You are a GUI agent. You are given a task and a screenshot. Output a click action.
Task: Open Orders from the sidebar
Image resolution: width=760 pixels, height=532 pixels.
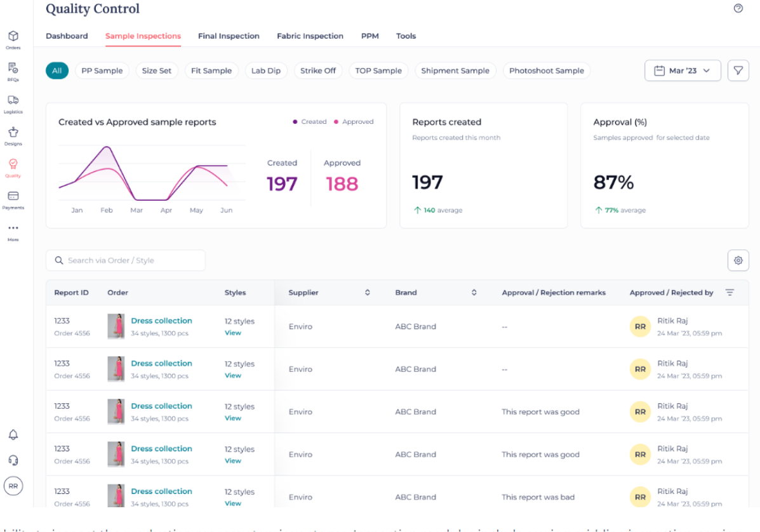13,37
